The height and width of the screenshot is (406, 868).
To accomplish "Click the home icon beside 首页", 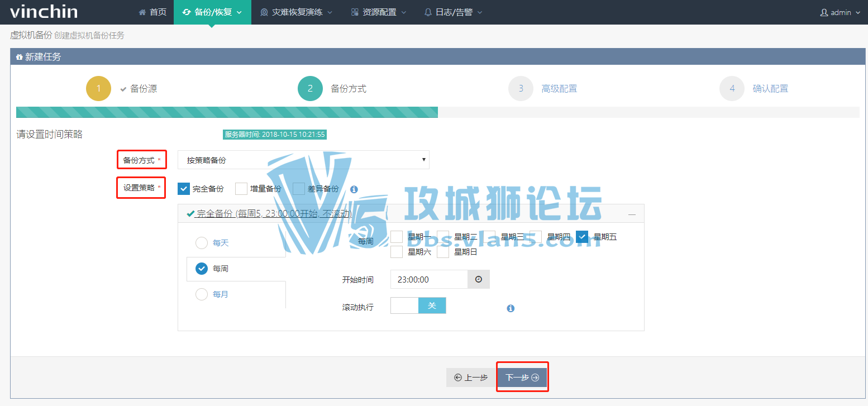I will click(142, 12).
